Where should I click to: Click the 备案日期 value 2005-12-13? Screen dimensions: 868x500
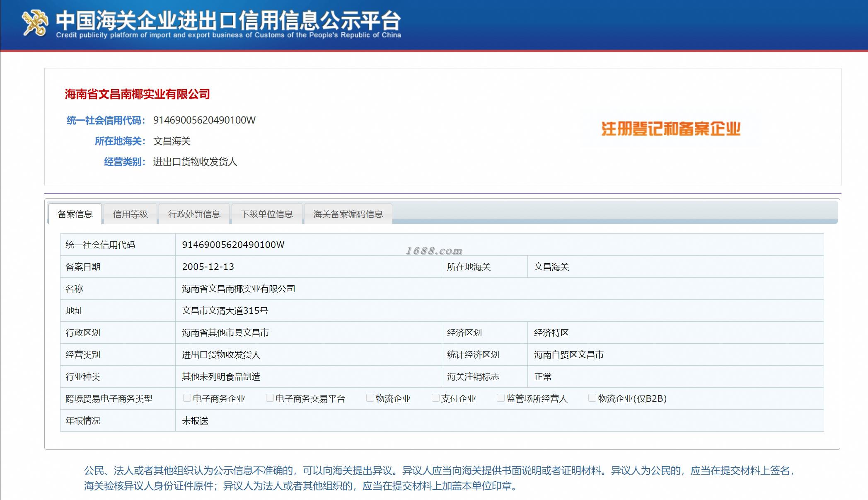pos(208,267)
